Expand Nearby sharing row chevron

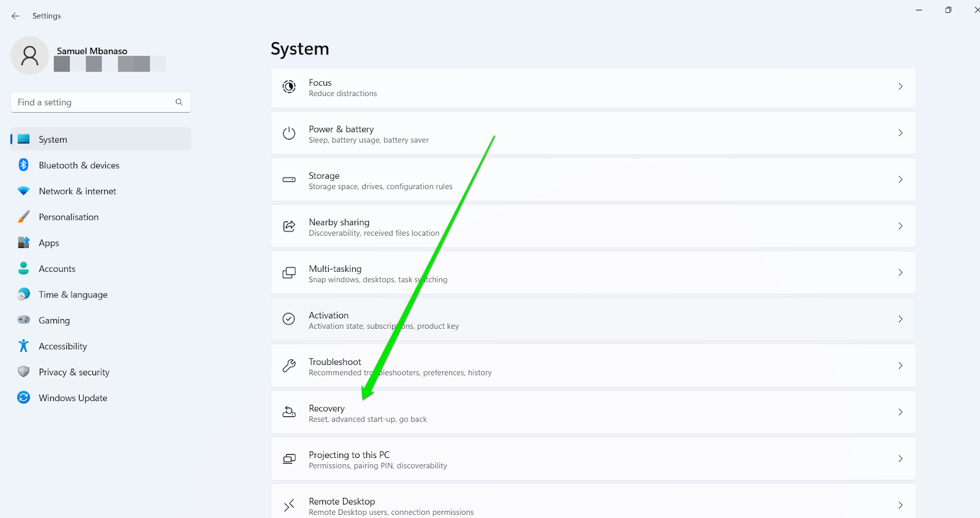(900, 226)
